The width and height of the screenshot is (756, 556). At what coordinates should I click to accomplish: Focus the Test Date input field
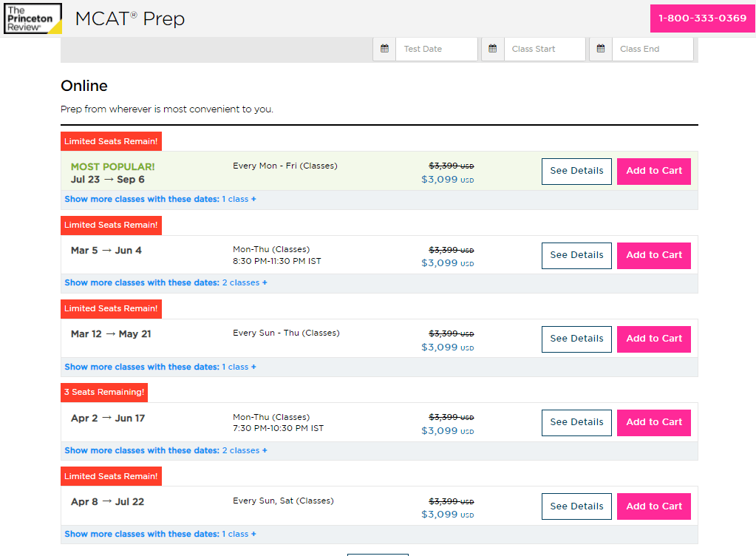436,49
